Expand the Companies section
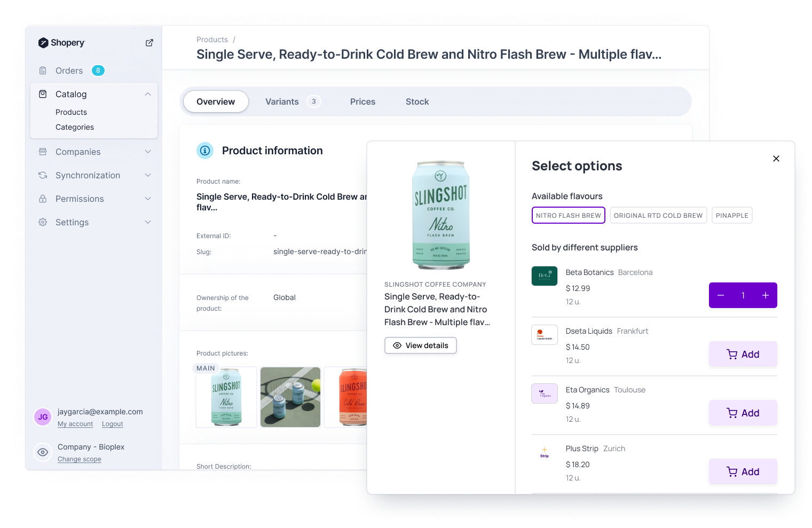 coord(148,152)
